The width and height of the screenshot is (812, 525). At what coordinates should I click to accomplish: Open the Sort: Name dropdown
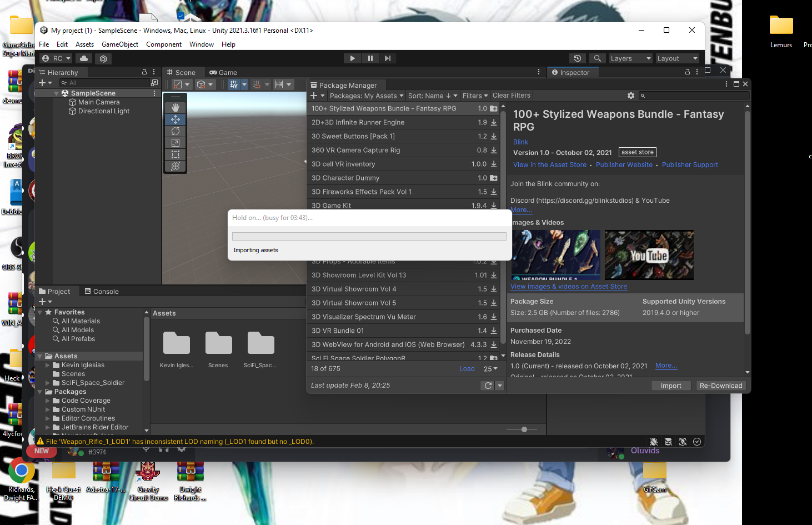(433, 96)
